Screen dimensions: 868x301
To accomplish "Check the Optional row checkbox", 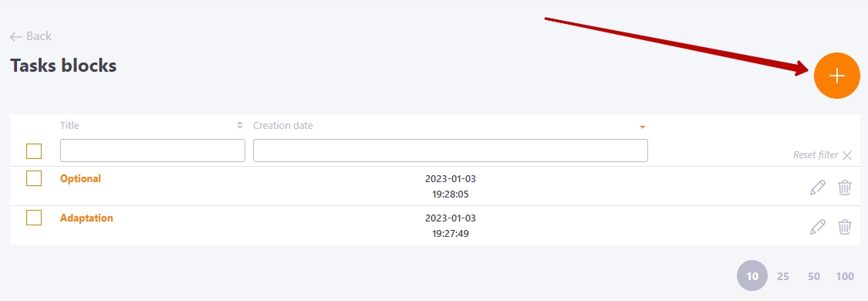I will (x=34, y=178).
